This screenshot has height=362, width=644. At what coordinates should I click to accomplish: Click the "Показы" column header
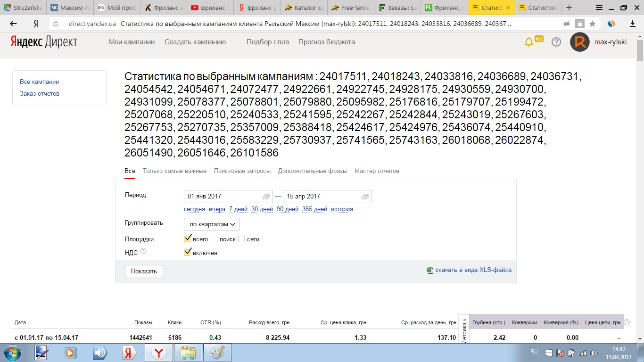(x=143, y=323)
